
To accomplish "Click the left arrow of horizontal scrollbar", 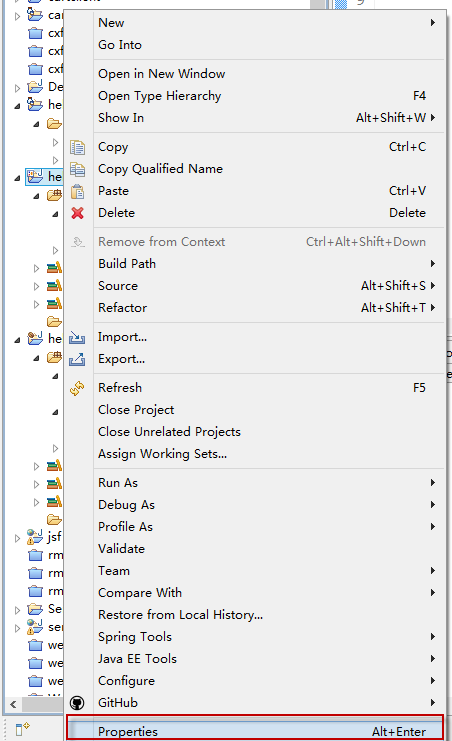I will pyautogui.click(x=13, y=705).
